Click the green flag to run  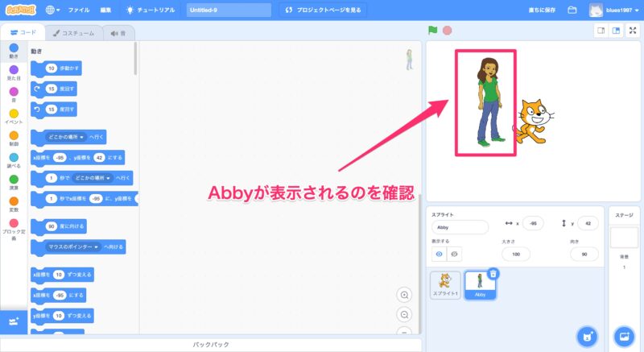click(433, 31)
